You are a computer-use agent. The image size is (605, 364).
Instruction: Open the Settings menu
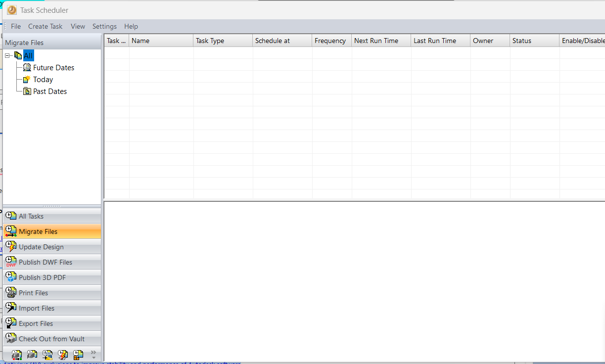(104, 26)
